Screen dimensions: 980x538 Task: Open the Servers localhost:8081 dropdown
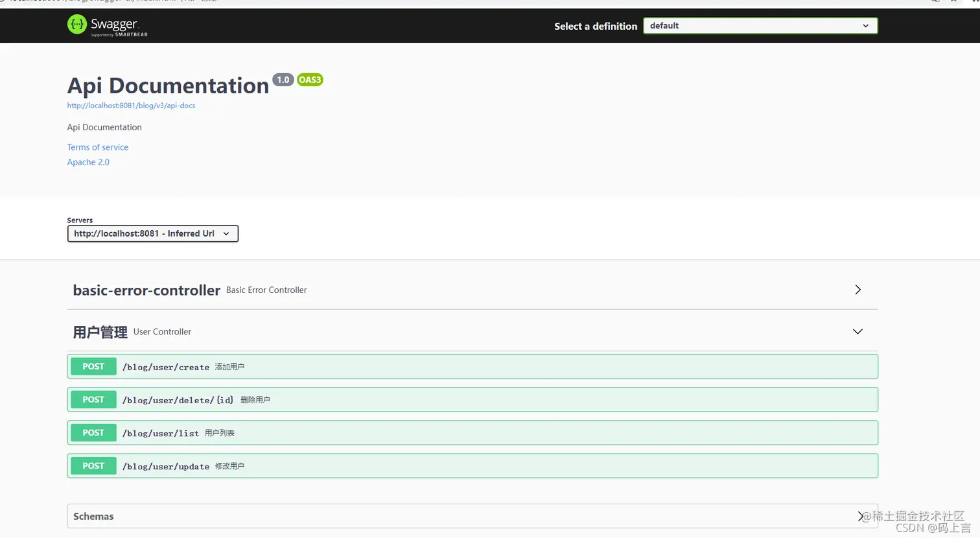153,233
